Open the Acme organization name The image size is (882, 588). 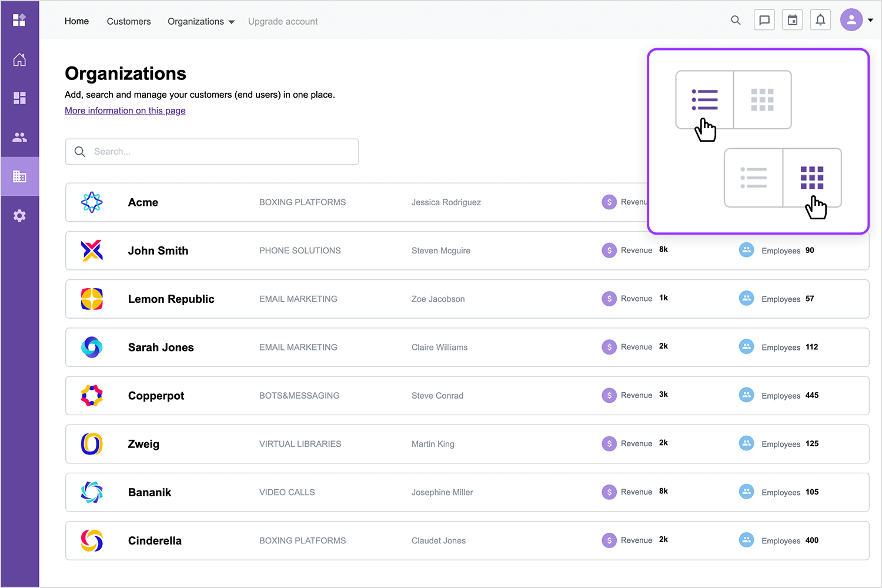tap(143, 202)
